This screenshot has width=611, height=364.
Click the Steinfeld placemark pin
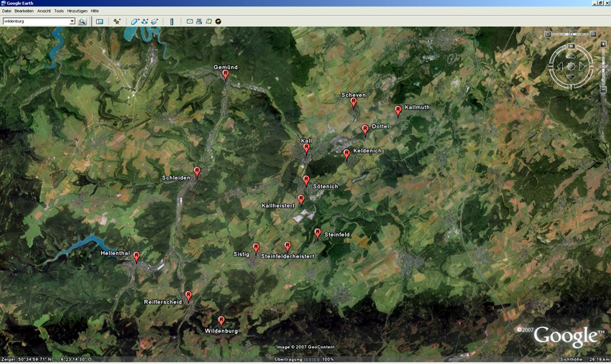(318, 233)
